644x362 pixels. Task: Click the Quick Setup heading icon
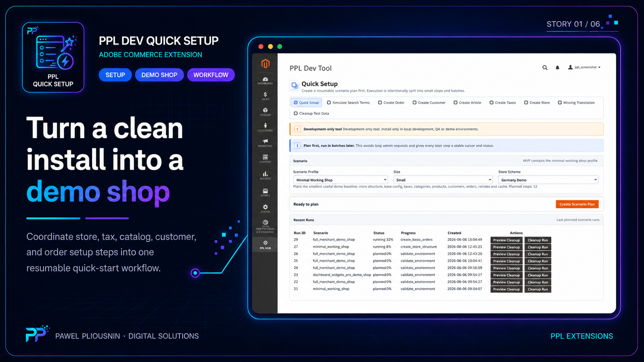[294, 85]
